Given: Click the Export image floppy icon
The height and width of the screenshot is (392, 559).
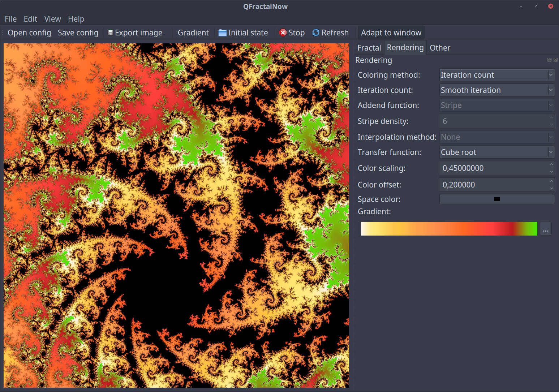Looking at the screenshot, I should tap(111, 33).
